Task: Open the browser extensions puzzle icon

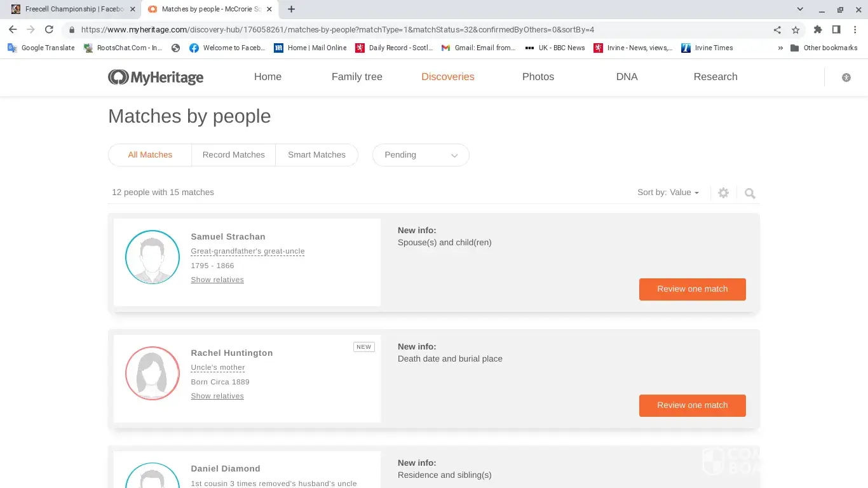Action: [818, 30]
